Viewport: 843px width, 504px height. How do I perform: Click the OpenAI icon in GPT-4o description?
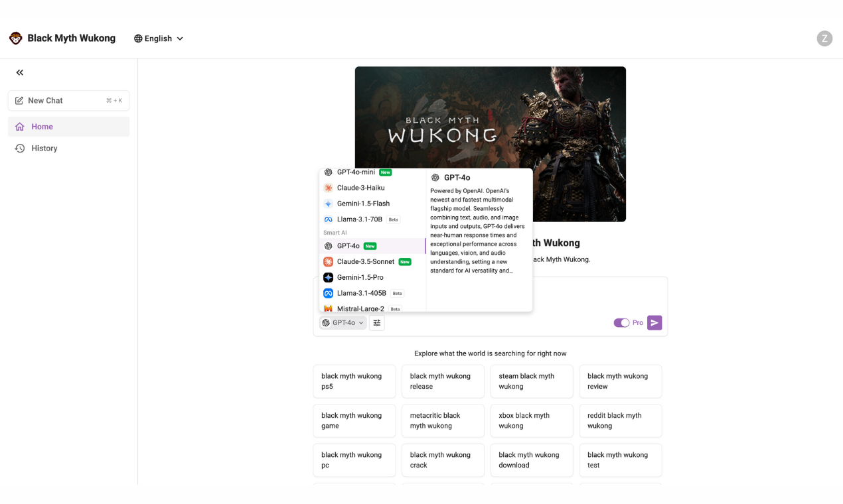(x=435, y=178)
